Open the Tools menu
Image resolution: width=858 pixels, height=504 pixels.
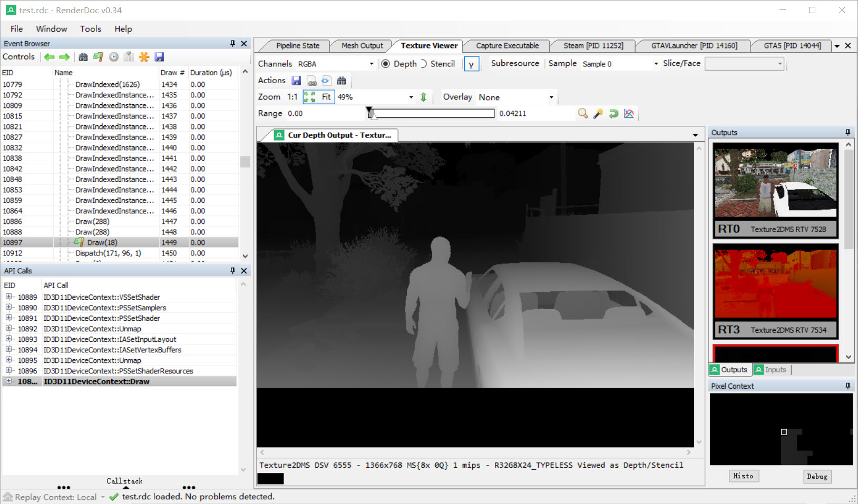[91, 29]
